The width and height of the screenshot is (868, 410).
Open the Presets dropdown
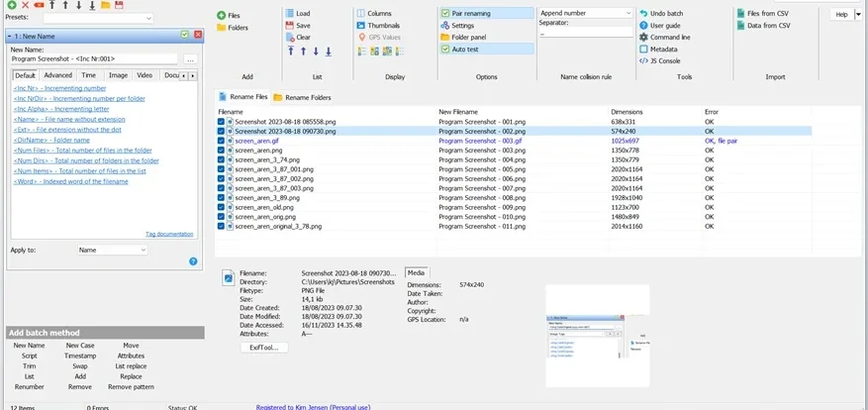tap(98, 18)
